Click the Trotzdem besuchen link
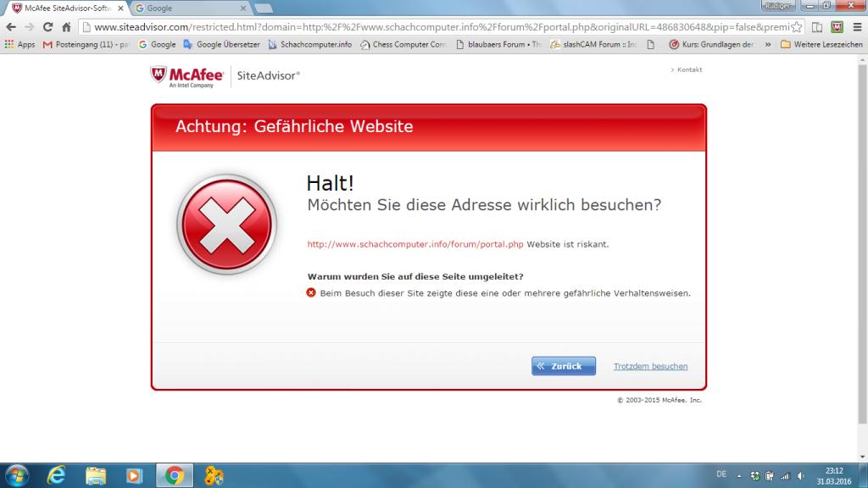Image resolution: width=868 pixels, height=488 pixels. pos(650,366)
